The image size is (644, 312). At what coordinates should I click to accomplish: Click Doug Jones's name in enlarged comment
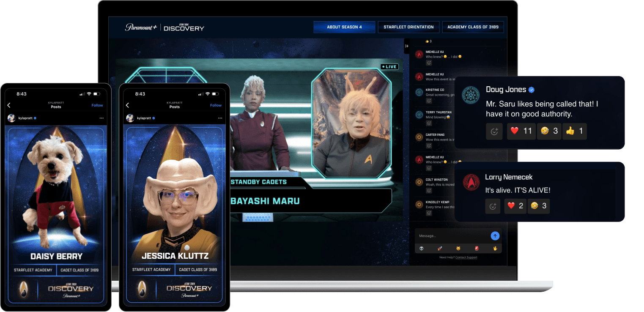506,90
